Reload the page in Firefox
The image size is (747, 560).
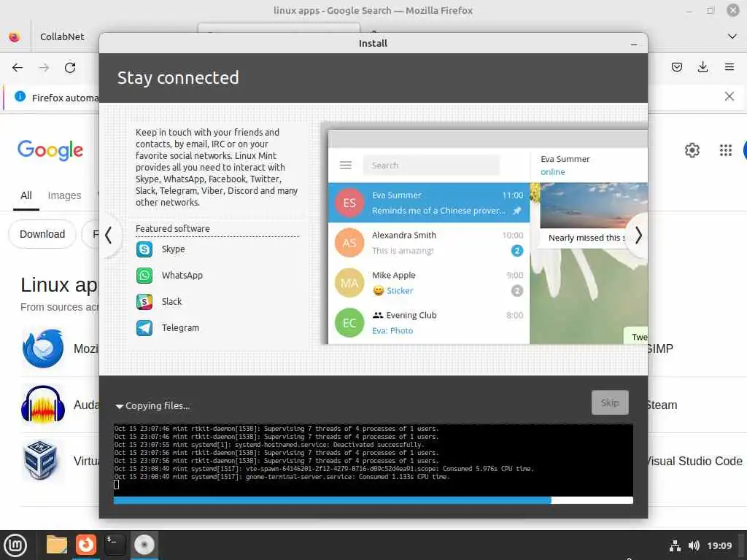[x=70, y=68]
